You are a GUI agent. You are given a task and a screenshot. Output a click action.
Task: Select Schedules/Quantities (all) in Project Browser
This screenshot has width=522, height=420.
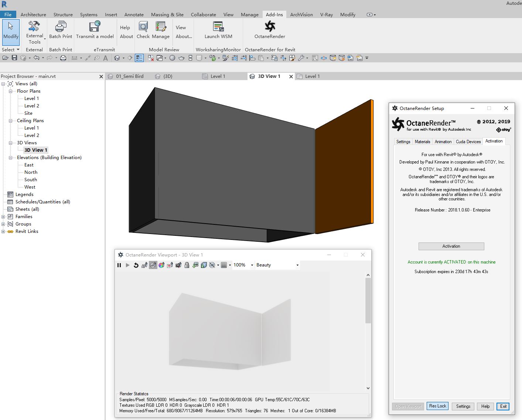[x=43, y=202]
